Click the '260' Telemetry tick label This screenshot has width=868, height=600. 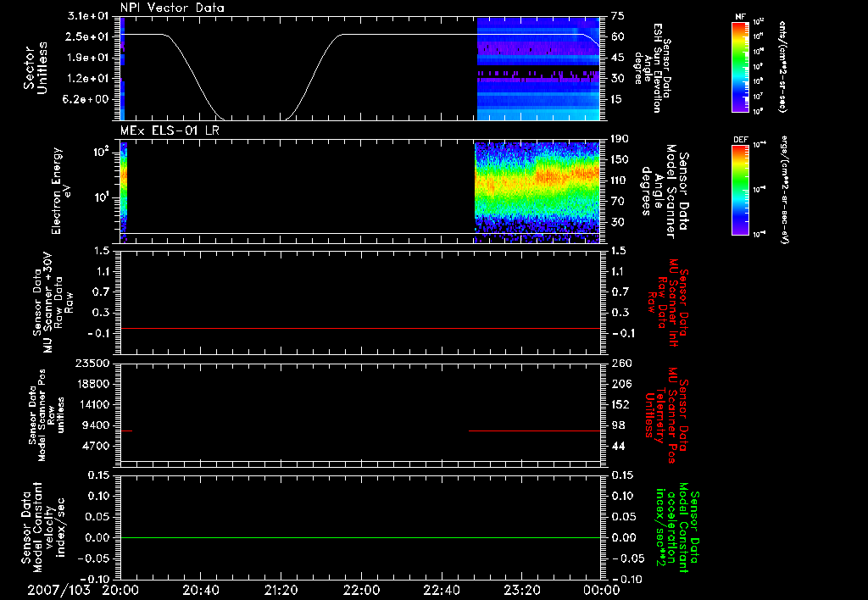[x=621, y=364]
